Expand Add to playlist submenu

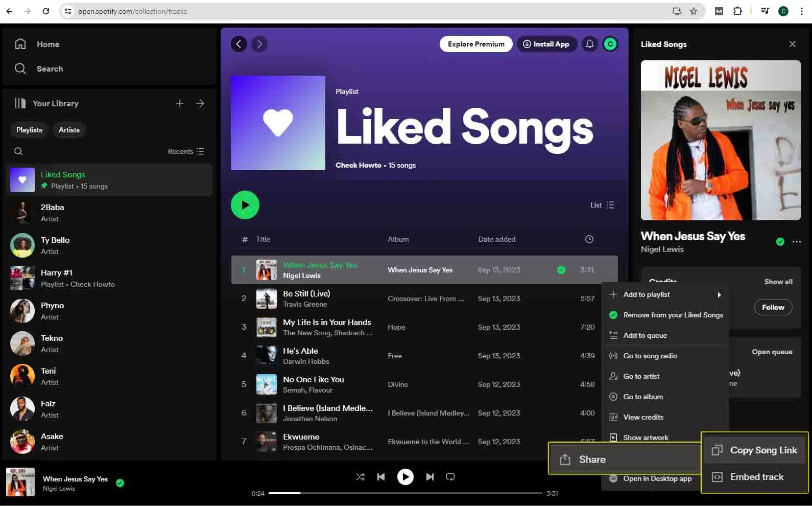pyautogui.click(x=666, y=294)
